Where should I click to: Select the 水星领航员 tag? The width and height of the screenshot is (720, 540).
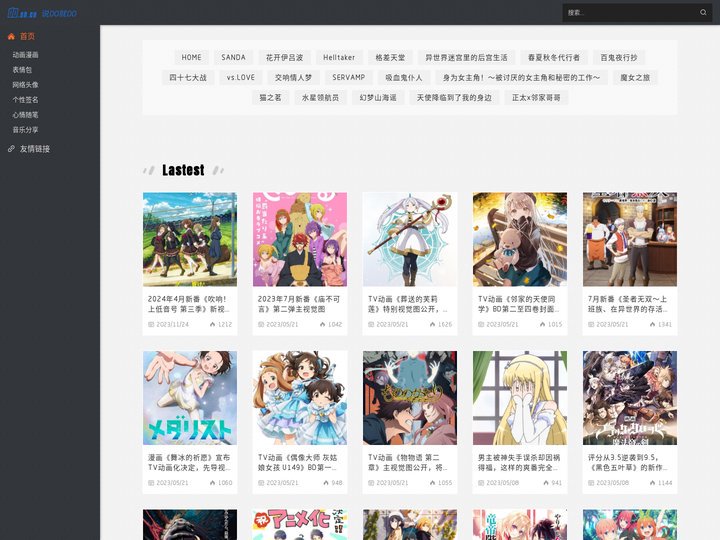pos(321,98)
